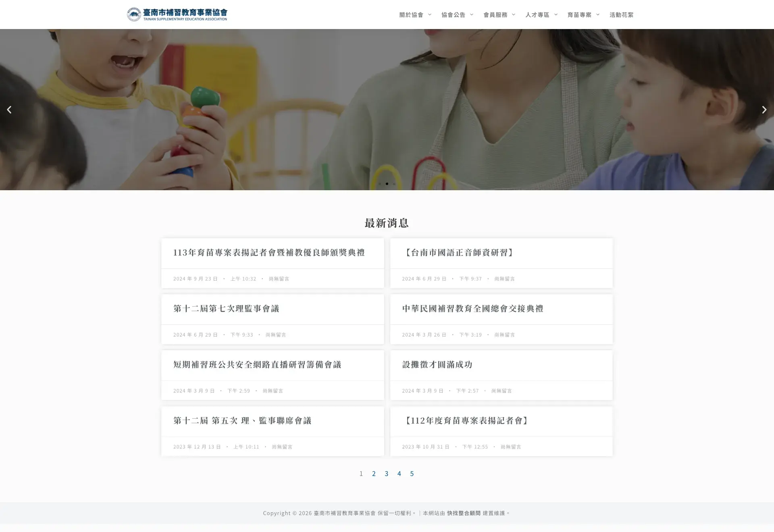Screen dimensions: 774x532
Task: Click date 2023 年 12 月 13 日
Action: pos(197,447)
